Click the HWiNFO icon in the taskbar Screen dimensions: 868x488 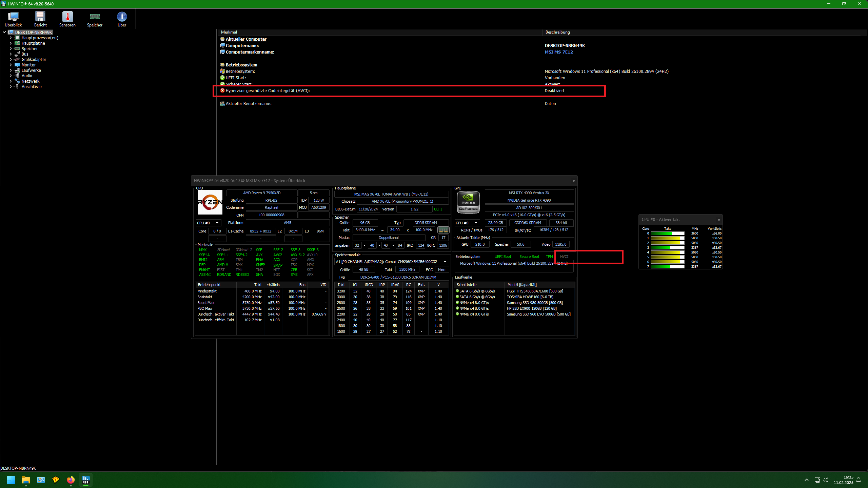[x=85, y=480]
